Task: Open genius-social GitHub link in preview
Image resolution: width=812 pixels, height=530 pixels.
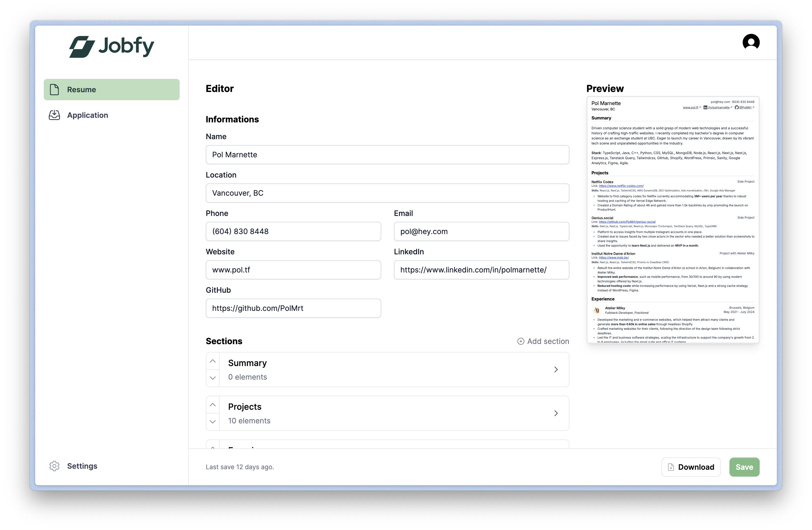Action: pyautogui.click(x=627, y=222)
